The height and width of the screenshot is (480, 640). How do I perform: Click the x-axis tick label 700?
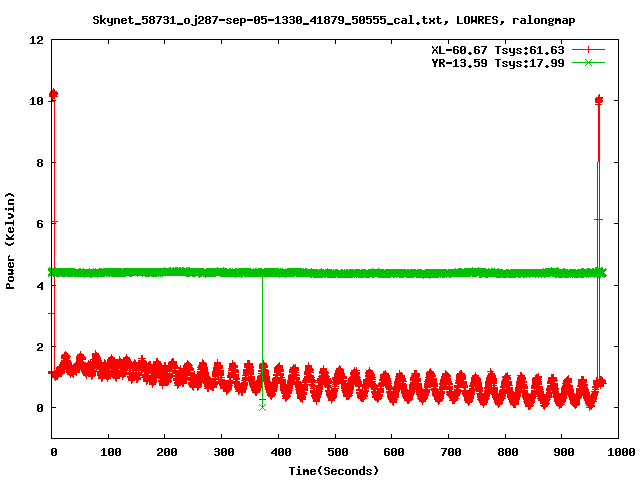pyautogui.click(x=451, y=452)
